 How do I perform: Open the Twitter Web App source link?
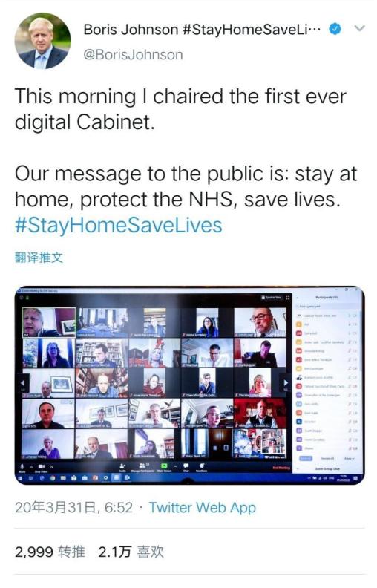pyautogui.click(x=203, y=507)
